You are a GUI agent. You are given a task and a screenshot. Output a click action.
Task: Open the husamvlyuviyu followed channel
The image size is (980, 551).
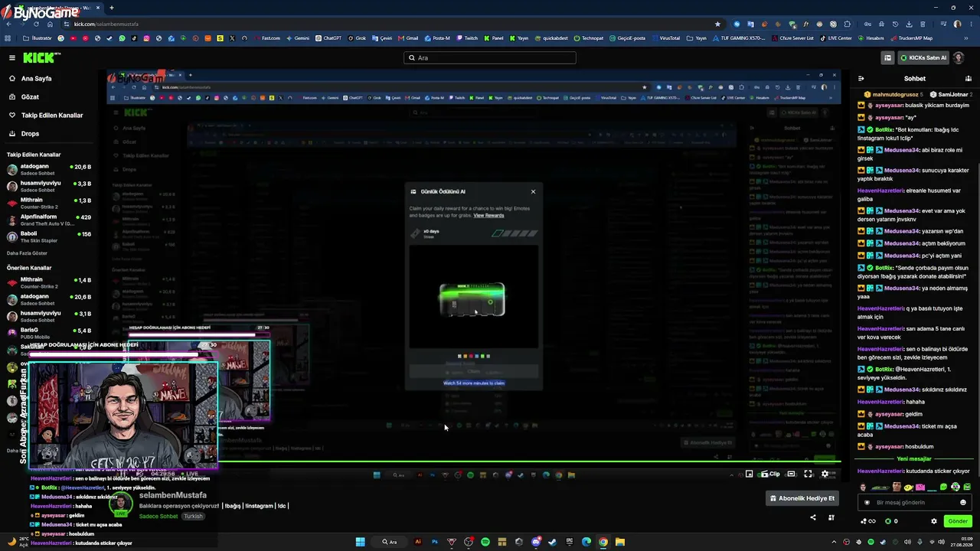[49, 186]
